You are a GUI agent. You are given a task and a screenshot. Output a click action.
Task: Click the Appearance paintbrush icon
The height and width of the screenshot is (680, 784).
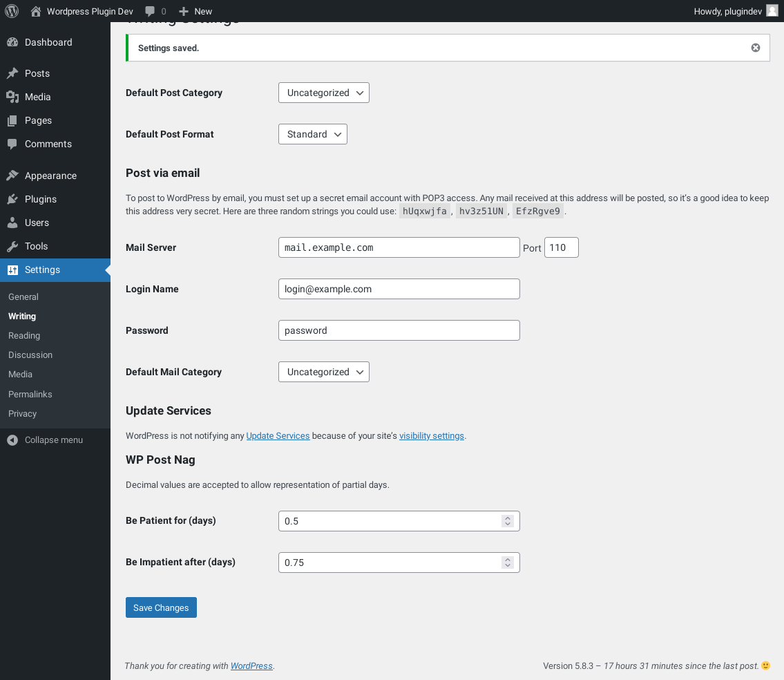pos(12,176)
